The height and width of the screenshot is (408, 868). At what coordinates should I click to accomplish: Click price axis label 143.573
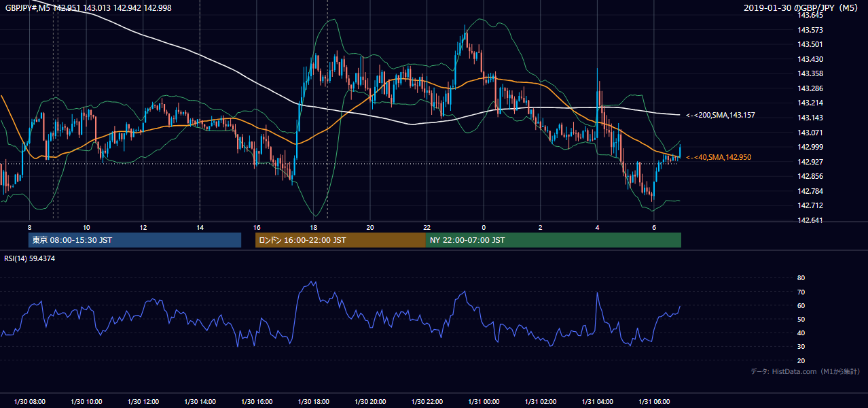(x=810, y=30)
